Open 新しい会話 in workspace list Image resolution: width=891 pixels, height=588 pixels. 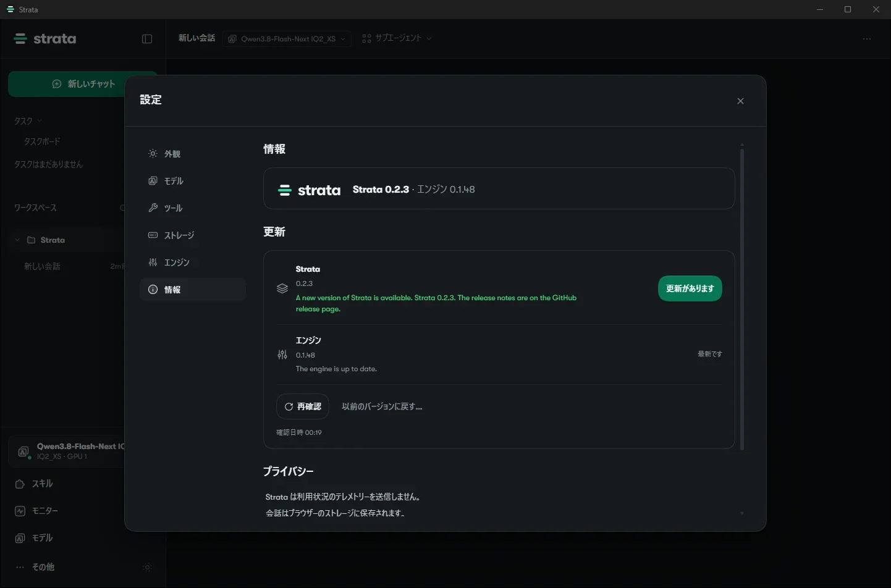click(42, 266)
